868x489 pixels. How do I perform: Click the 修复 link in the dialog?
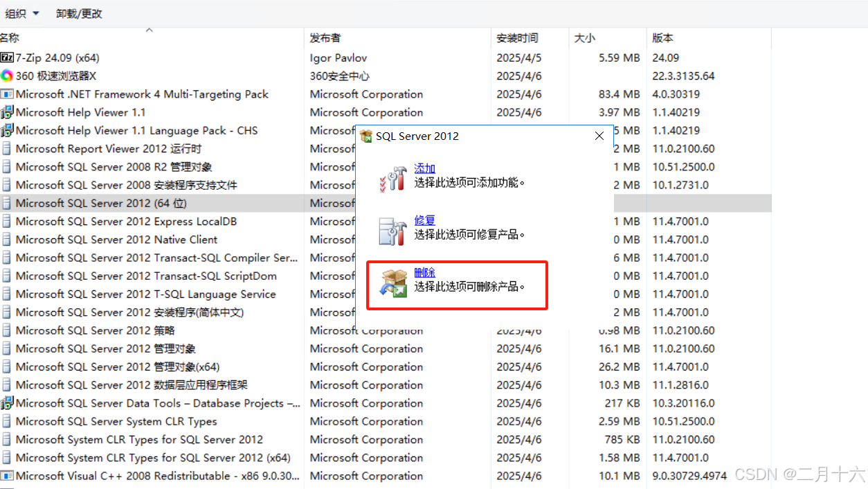(x=424, y=221)
